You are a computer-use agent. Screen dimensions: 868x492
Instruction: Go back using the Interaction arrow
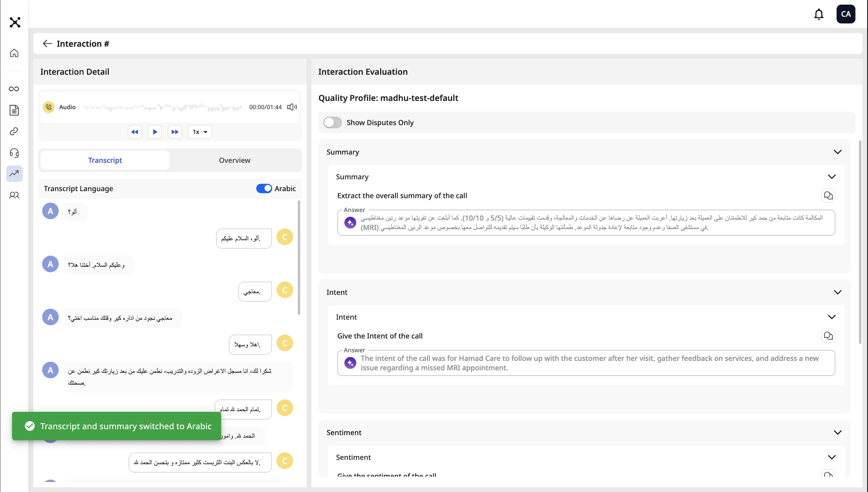coord(47,44)
